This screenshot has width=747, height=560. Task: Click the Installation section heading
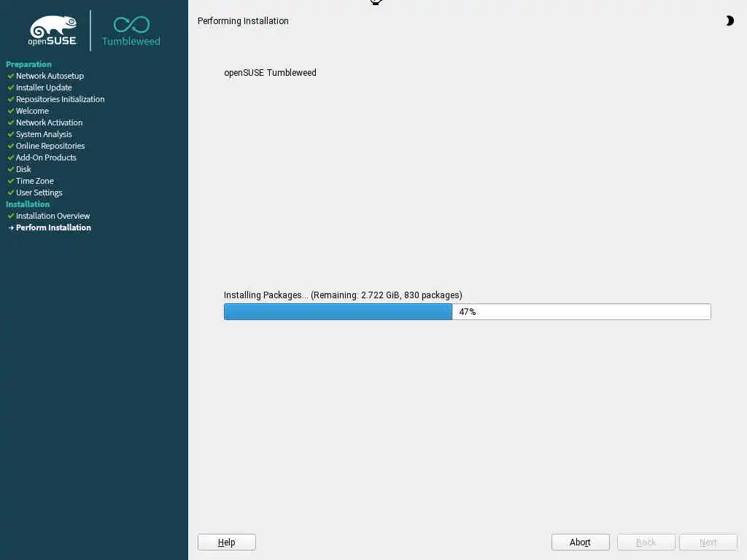tap(28, 204)
